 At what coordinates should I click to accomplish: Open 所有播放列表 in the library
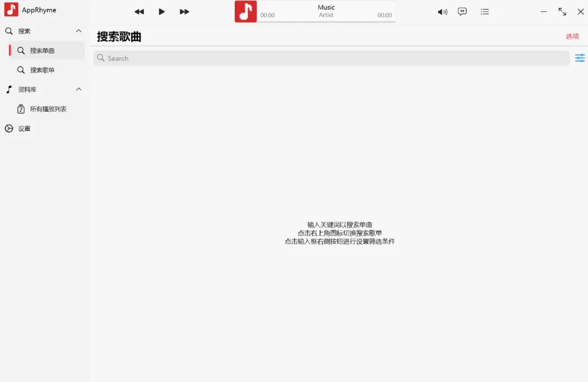click(x=48, y=109)
